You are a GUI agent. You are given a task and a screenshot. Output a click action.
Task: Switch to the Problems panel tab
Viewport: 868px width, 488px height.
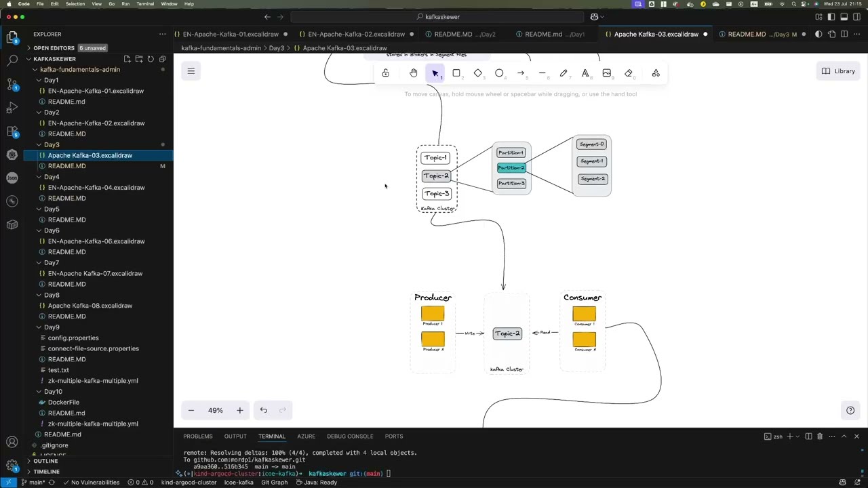198,436
